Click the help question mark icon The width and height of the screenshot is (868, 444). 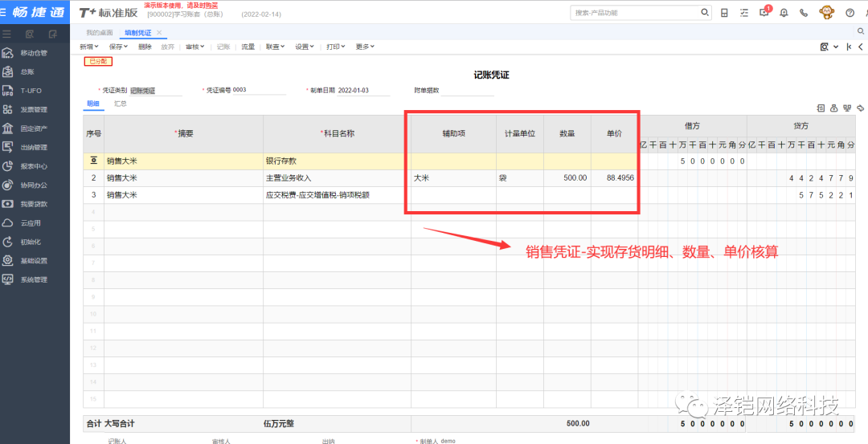tap(850, 13)
